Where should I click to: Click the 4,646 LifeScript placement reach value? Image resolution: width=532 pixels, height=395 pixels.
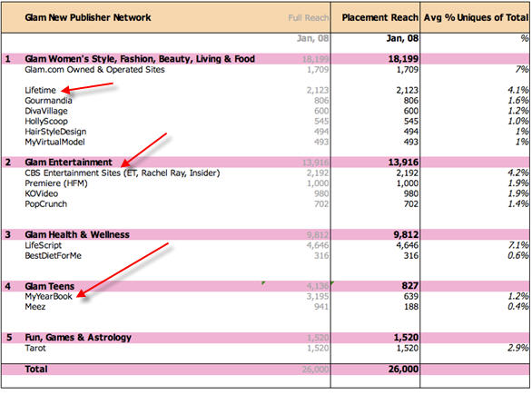coord(407,245)
